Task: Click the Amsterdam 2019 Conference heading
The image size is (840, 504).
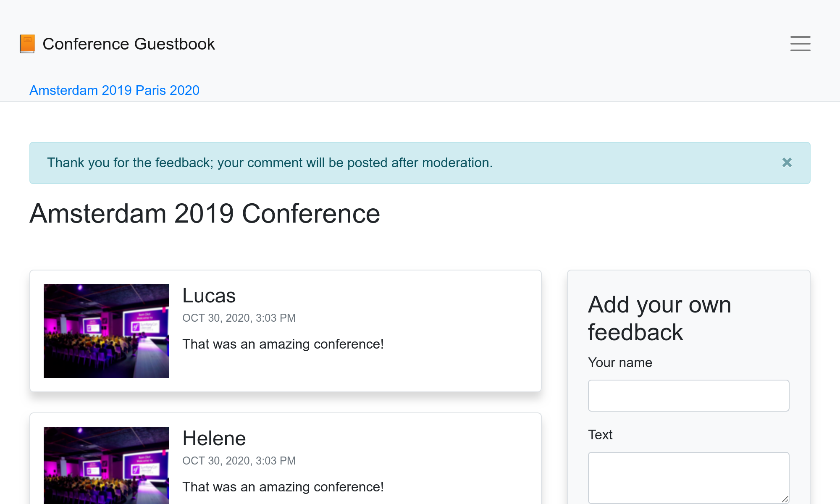Action: click(x=205, y=213)
